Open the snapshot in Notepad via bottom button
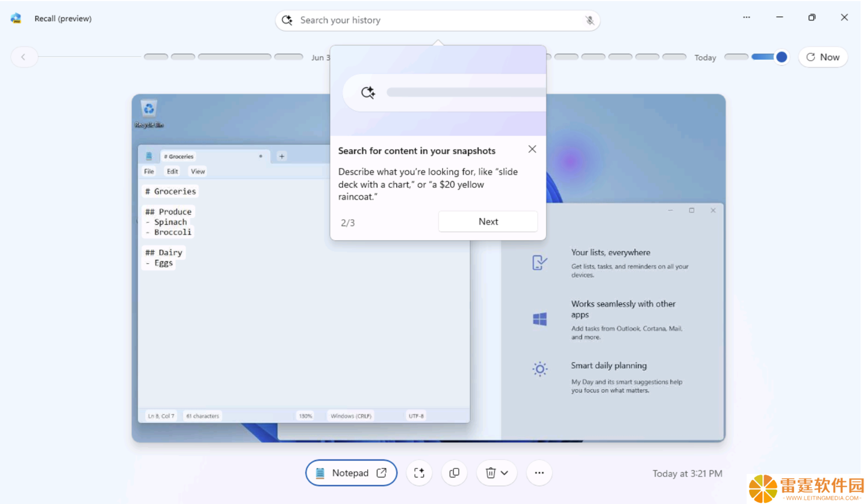Screen dimensions: 867x504 tap(351, 473)
